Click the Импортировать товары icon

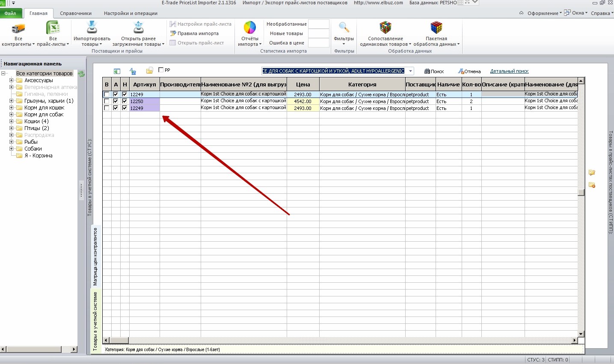[x=92, y=28]
